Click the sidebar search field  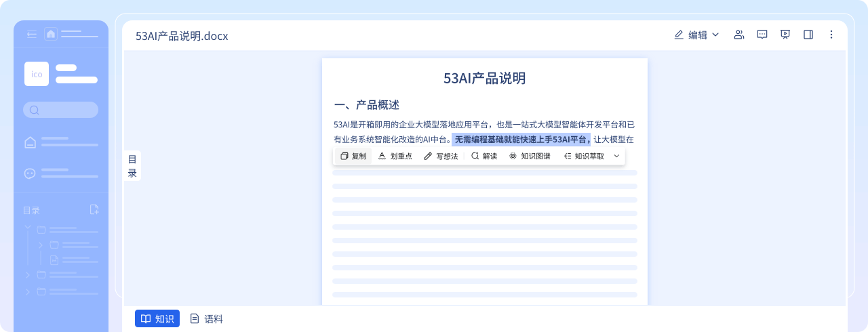(60, 110)
